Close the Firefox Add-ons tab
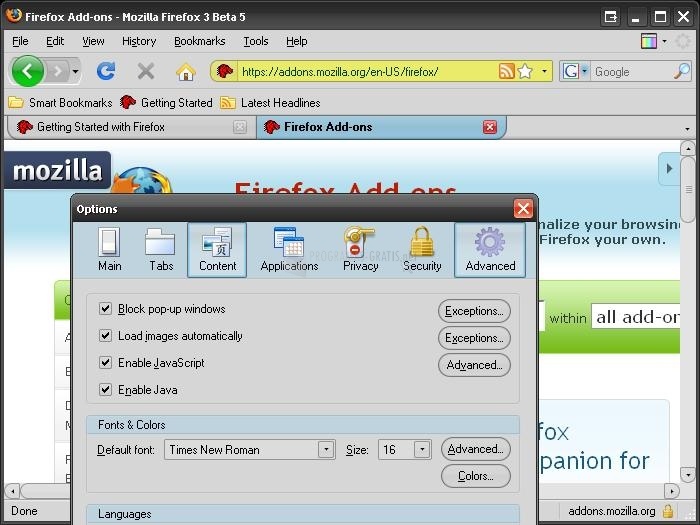The width and height of the screenshot is (700, 525). point(490,127)
